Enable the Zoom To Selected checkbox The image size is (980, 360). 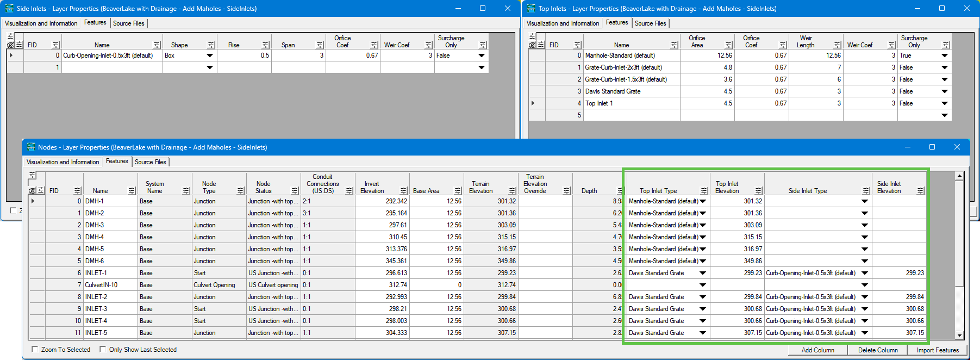click(35, 350)
